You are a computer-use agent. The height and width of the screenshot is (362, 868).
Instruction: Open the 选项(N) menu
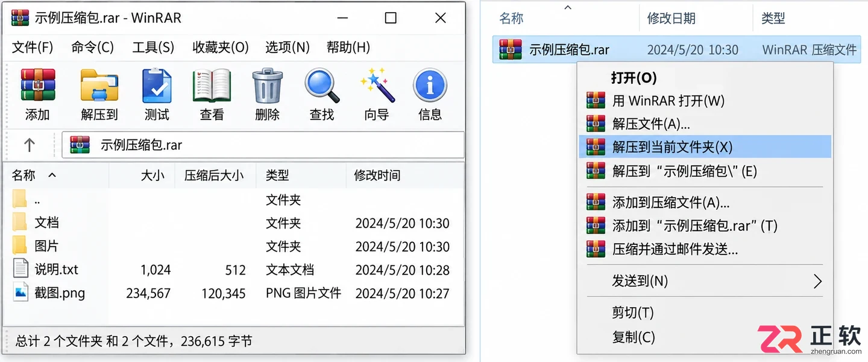(x=288, y=47)
